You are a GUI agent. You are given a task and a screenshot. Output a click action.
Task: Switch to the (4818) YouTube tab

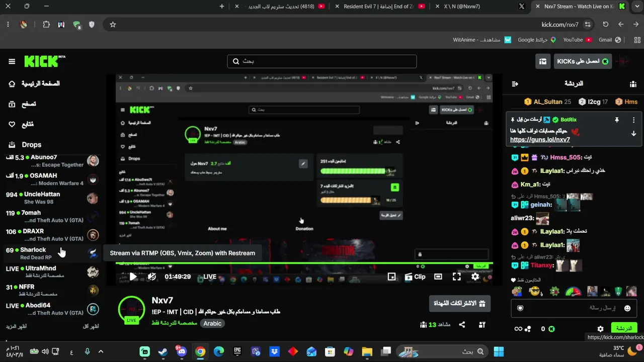click(281, 7)
